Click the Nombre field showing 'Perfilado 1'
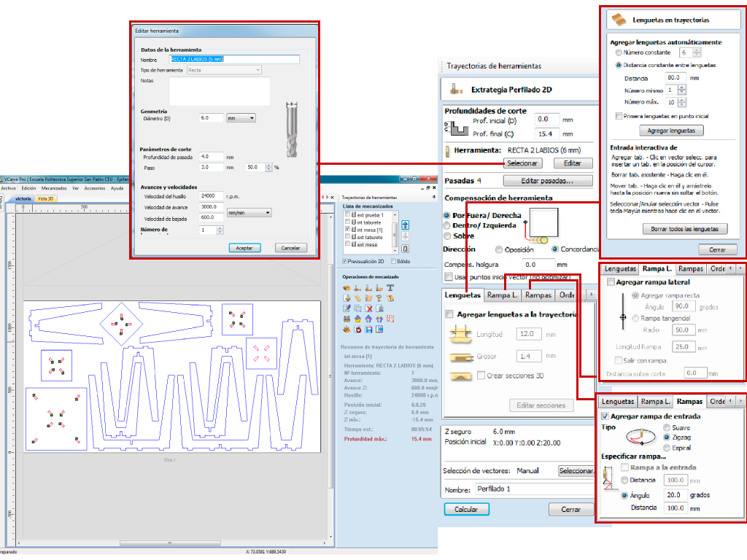This screenshot has width=747, height=560. [533, 489]
